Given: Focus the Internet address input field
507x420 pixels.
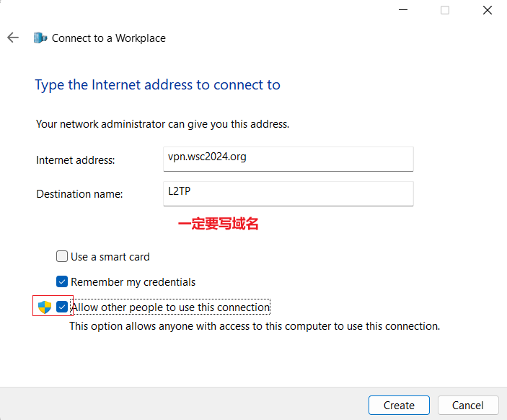Looking at the screenshot, I should click(288, 159).
